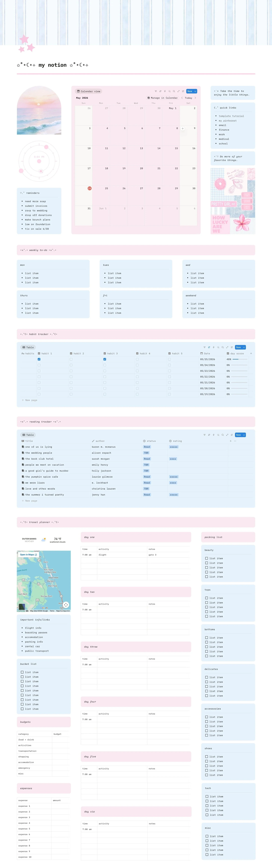Screen dimensions: 272x868
Task: Open day score column header menu
Action: 235,354
